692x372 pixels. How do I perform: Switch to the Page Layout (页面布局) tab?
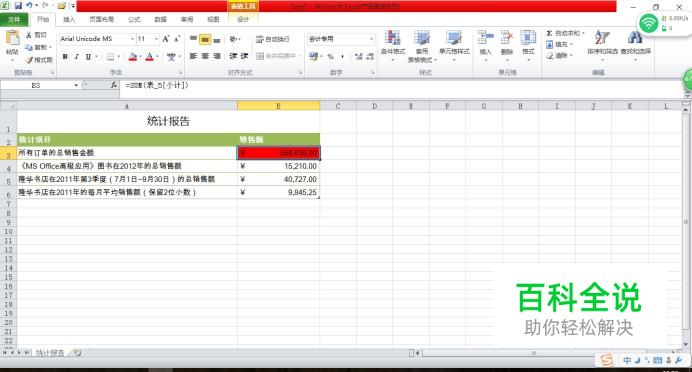[102, 19]
